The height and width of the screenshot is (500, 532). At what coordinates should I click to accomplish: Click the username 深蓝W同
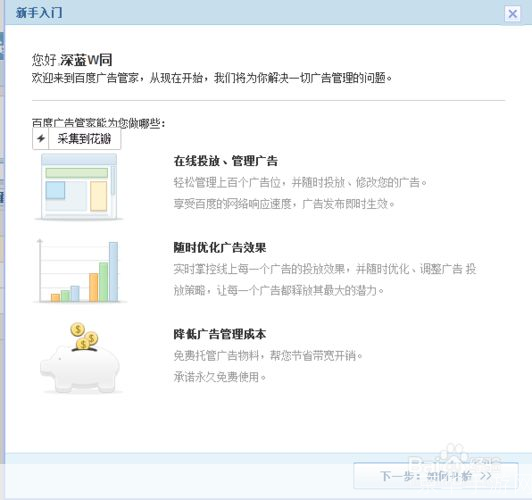coord(86,60)
